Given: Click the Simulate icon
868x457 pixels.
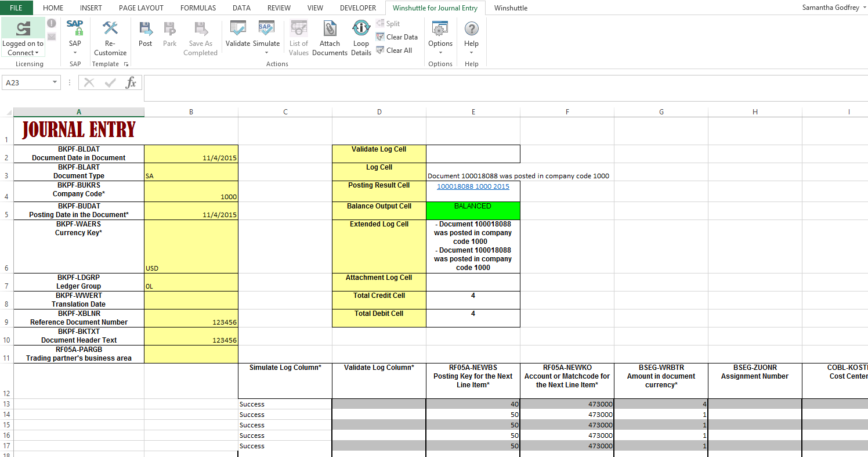Looking at the screenshot, I should click(266, 28).
